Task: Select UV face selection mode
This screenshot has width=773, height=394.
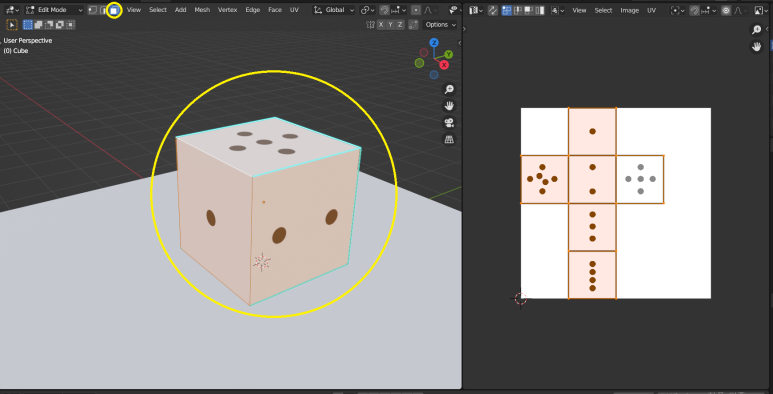Action: point(528,10)
